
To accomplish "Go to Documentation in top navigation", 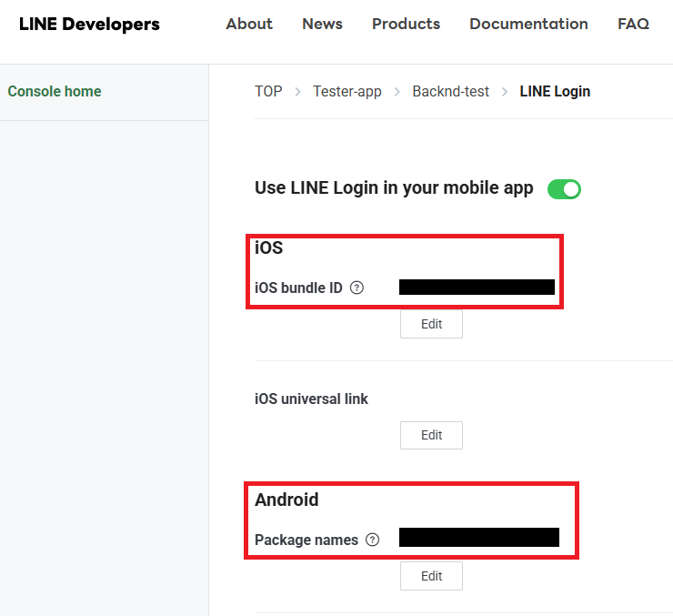I will (528, 25).
